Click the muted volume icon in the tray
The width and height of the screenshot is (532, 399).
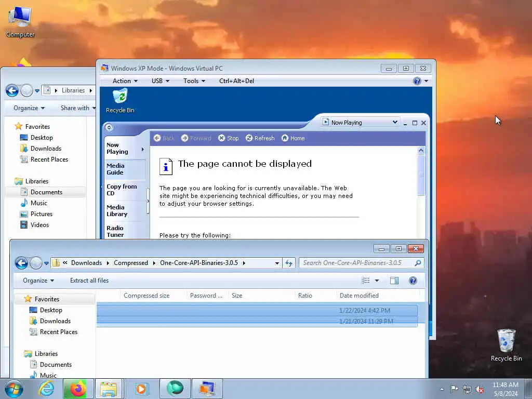point(480,390)
